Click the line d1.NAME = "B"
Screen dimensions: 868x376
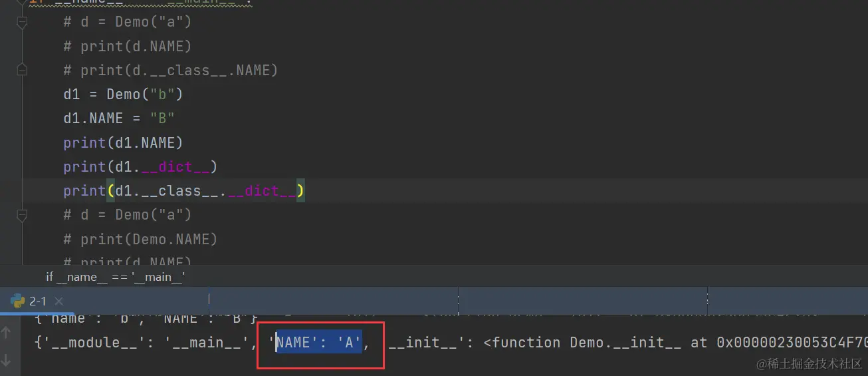pos(119,118)
